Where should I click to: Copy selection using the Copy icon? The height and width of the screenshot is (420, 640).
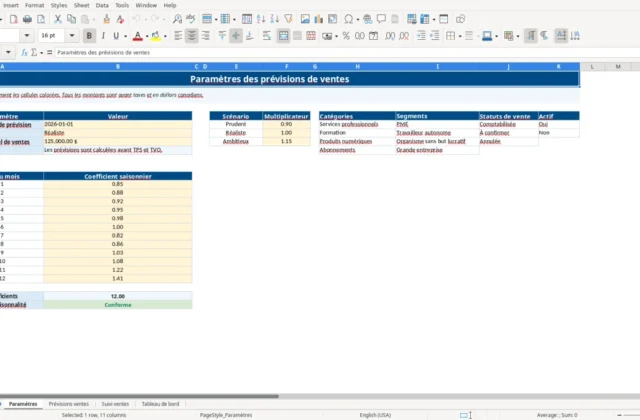[71, 19]
